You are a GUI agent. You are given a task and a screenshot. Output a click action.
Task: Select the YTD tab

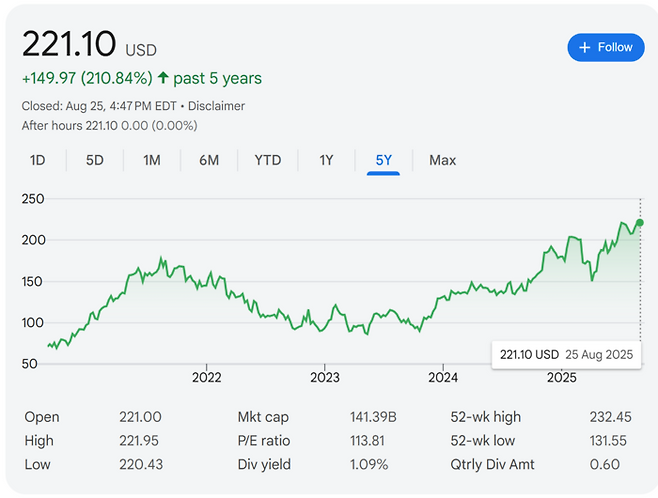click(267, 160)
